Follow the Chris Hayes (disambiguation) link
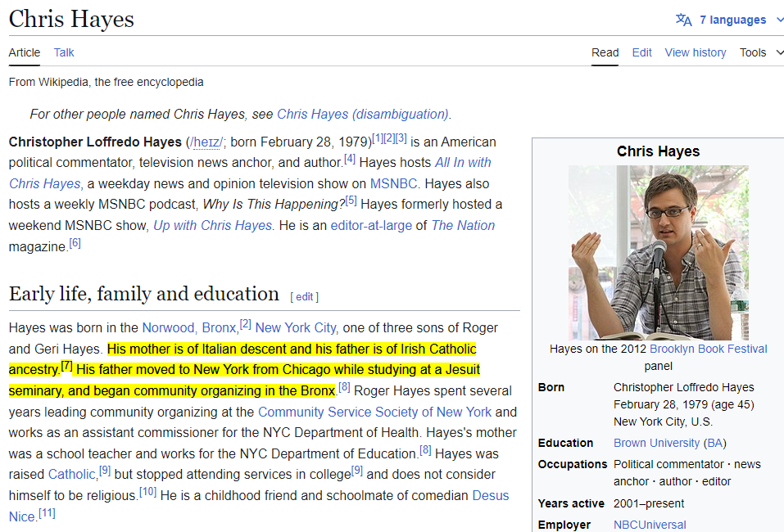Screen dimensions: 784x532 pyautogui.click(x=362, y=114)
